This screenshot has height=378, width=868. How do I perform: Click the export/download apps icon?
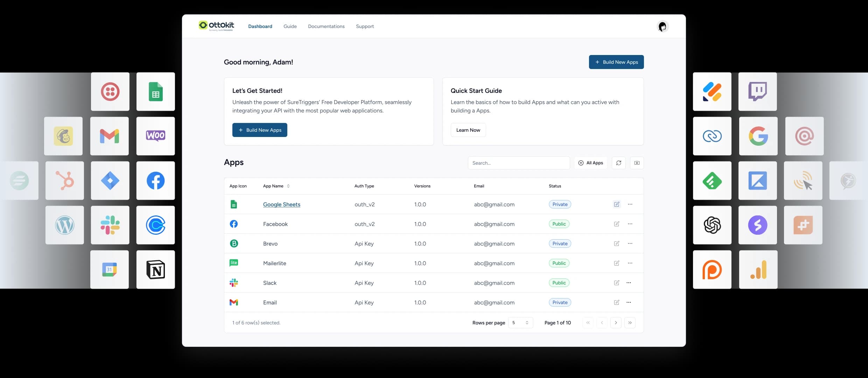[x=637, y=163]
